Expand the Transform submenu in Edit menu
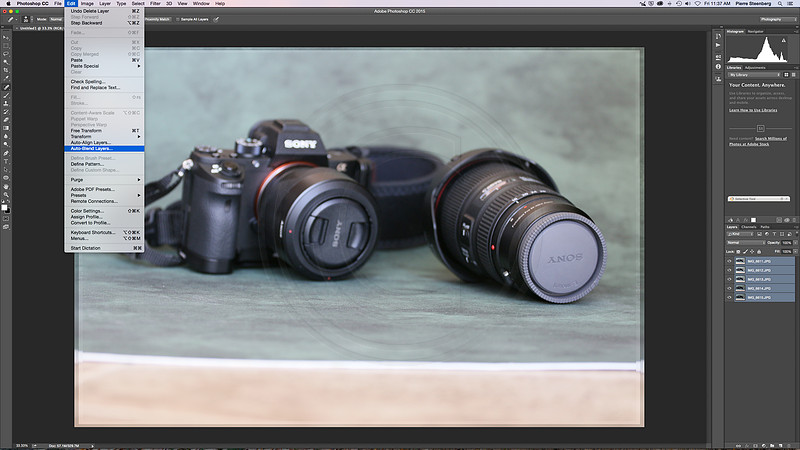Viewport: 800px width, 450px height. (x=104, y=137)
